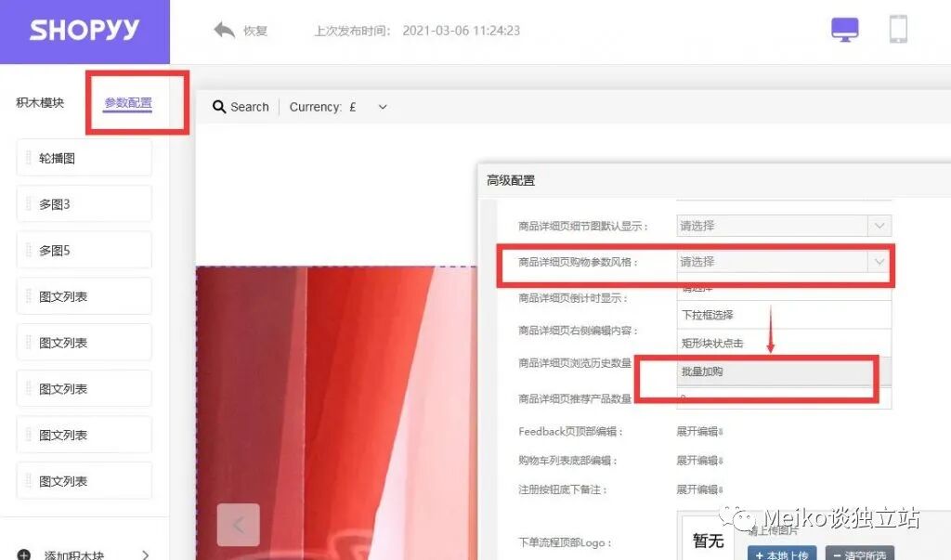Switch to desktop preview monitor icon
Screen dimensions: 951x560
click(843, 29)
